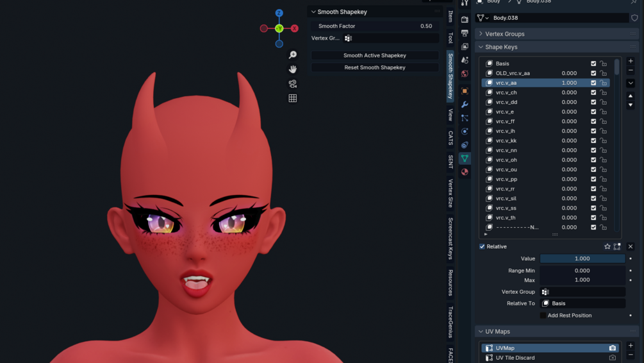Toggle shape key pin star icon
The width and height of the screenshot is (644, 363).
coord(607,247)
